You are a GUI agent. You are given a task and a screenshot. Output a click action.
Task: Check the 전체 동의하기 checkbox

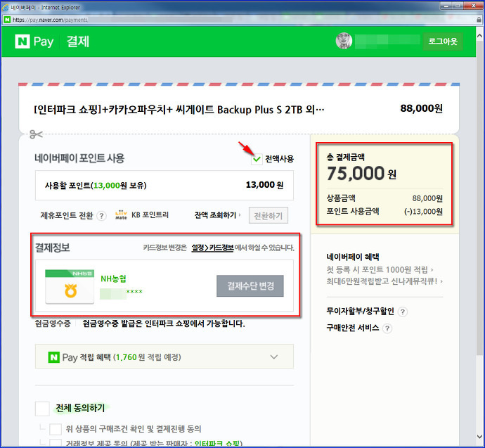coord(42,409)
